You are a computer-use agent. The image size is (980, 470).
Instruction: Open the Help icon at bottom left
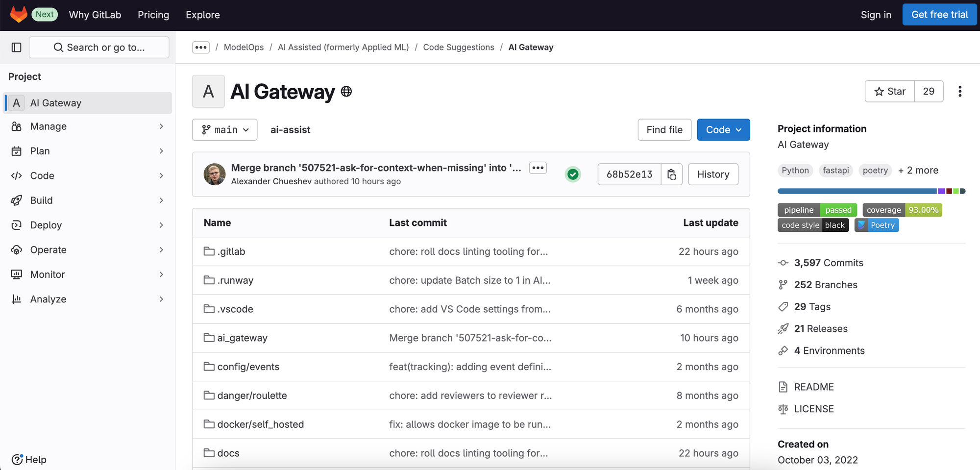coord(18,459)
